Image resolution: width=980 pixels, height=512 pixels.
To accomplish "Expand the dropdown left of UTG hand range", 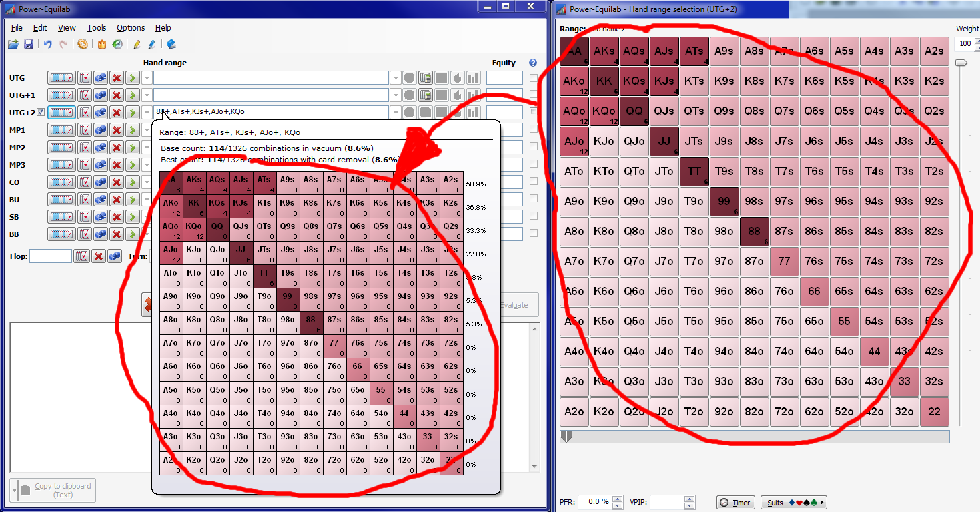I will (x=147, y=78).
